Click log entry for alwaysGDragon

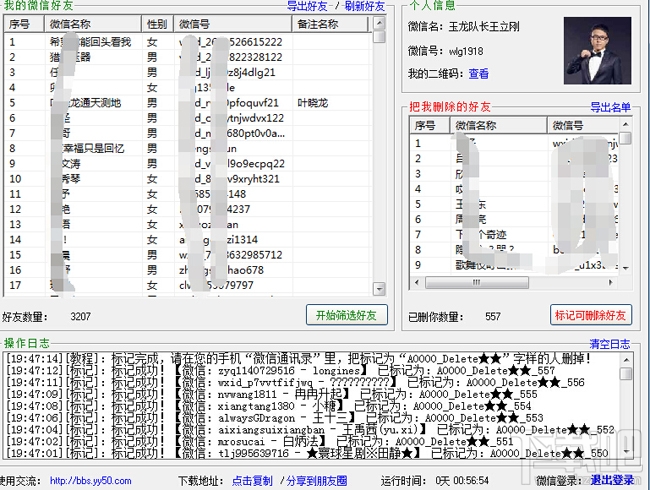[274, 418]
